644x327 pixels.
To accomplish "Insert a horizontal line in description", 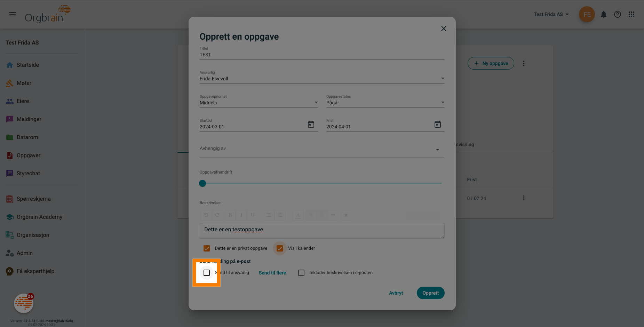I will [x=333, y=215].
